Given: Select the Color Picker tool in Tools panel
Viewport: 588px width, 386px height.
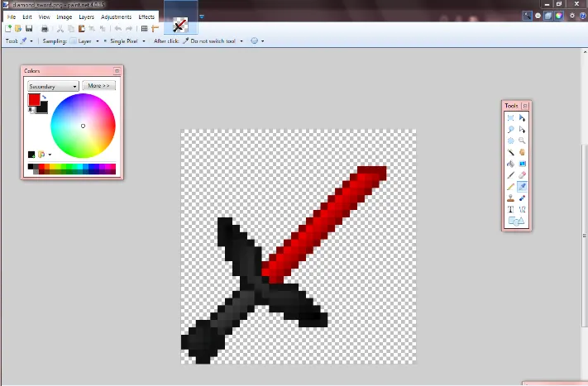Looking at the screenshot, I should click(522, 187).
